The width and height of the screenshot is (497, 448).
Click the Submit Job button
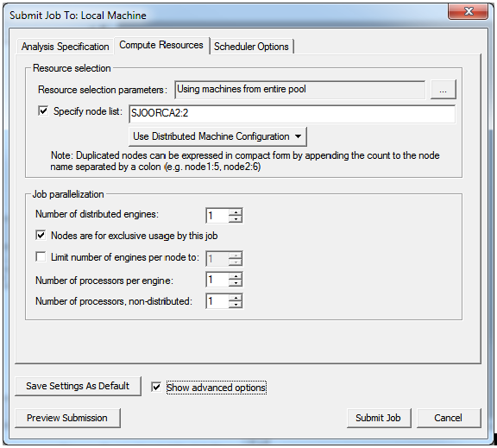coord(379,418)
